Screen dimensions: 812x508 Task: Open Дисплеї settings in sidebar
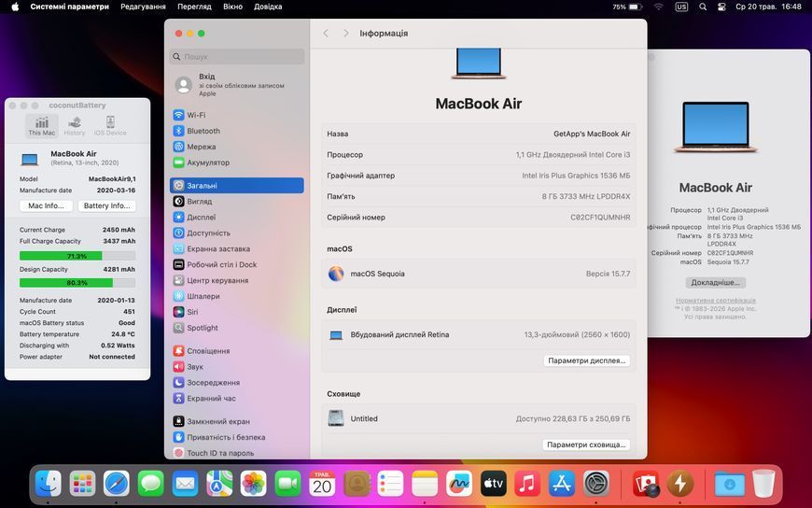(x=237, y=218)
